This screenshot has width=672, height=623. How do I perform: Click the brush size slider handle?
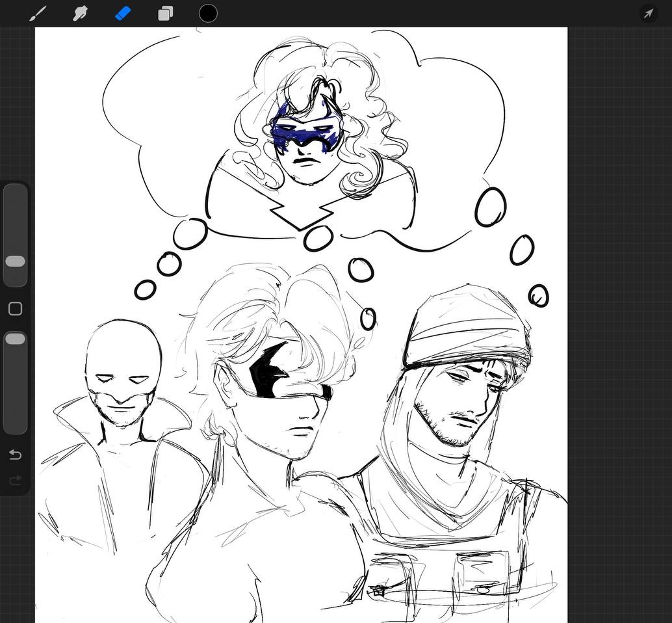[15, 261]
